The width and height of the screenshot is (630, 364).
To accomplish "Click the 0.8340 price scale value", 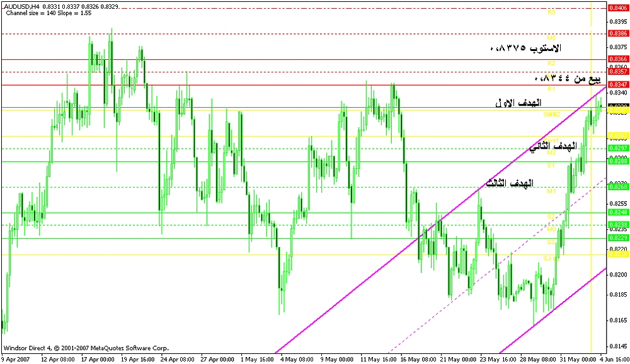I will tap(619, 93).
